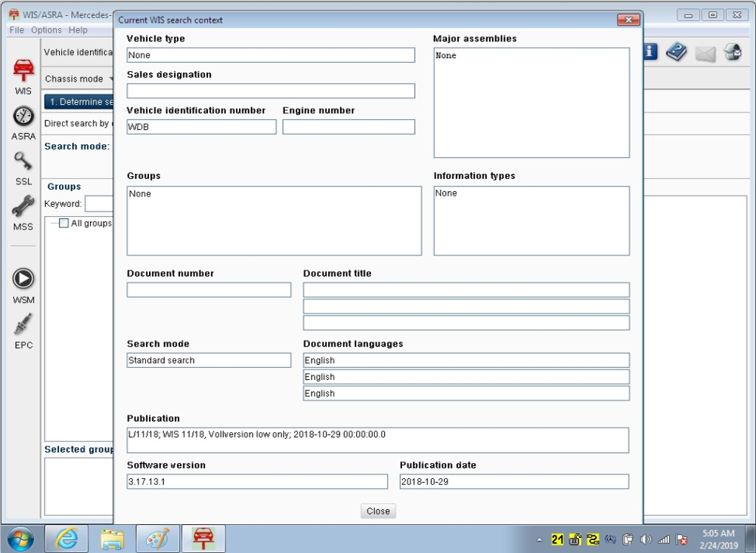Open the ASRA clock module
756x553 pixels.
coord(23,123)
